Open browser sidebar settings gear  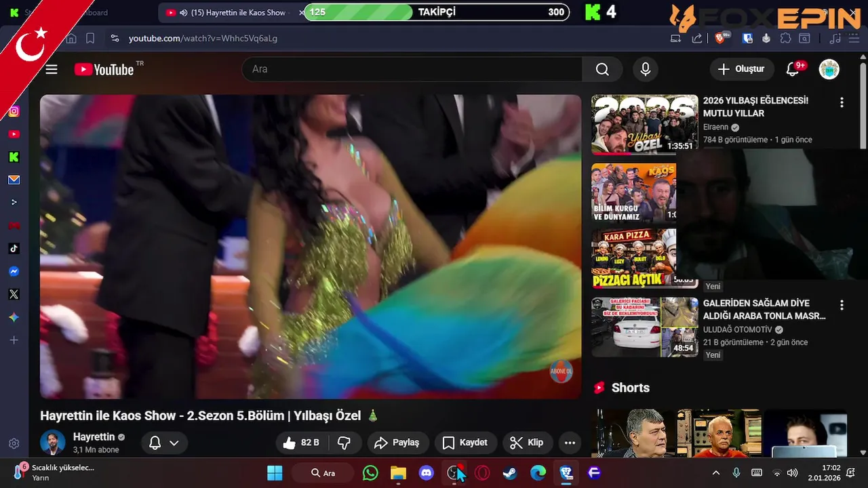[14, 444]
